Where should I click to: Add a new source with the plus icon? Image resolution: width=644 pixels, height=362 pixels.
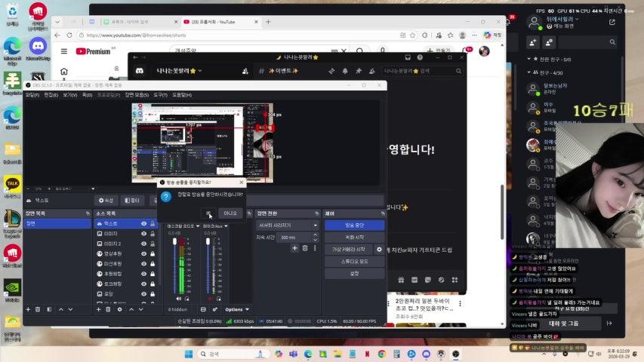tap(98, 309)
